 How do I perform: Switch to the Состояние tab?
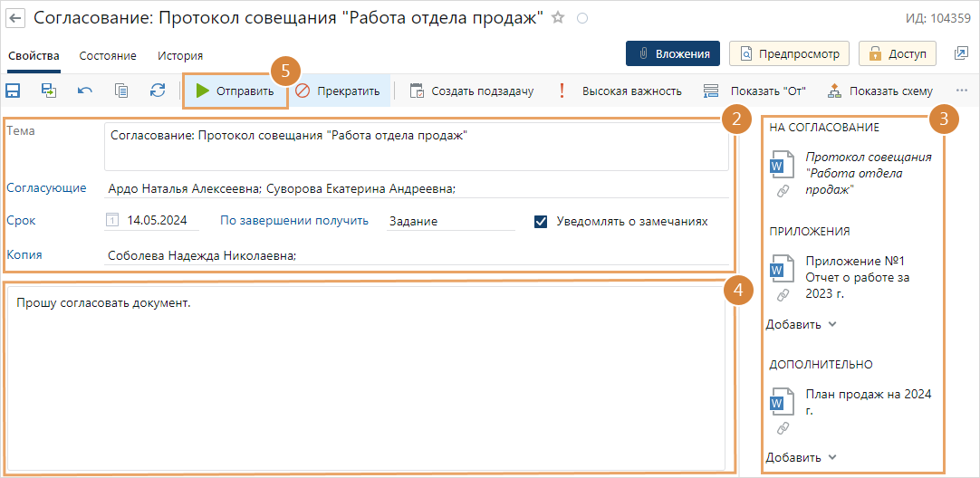pos(108,55)
